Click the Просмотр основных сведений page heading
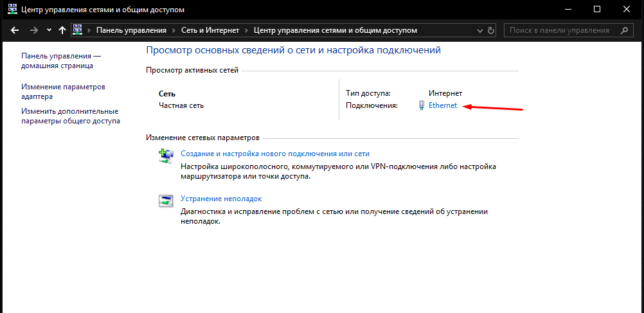 (x=293, y=50)
